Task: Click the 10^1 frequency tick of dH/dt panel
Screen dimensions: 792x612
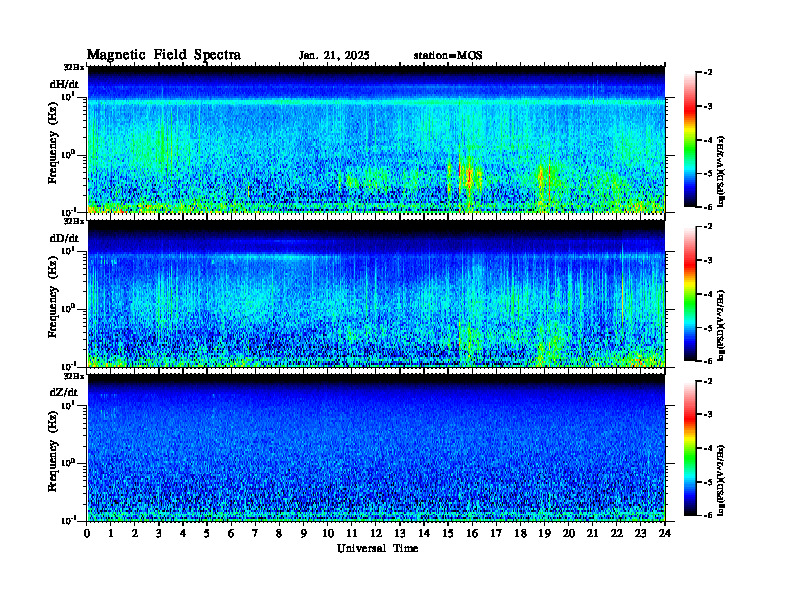Action: (68, 96)
